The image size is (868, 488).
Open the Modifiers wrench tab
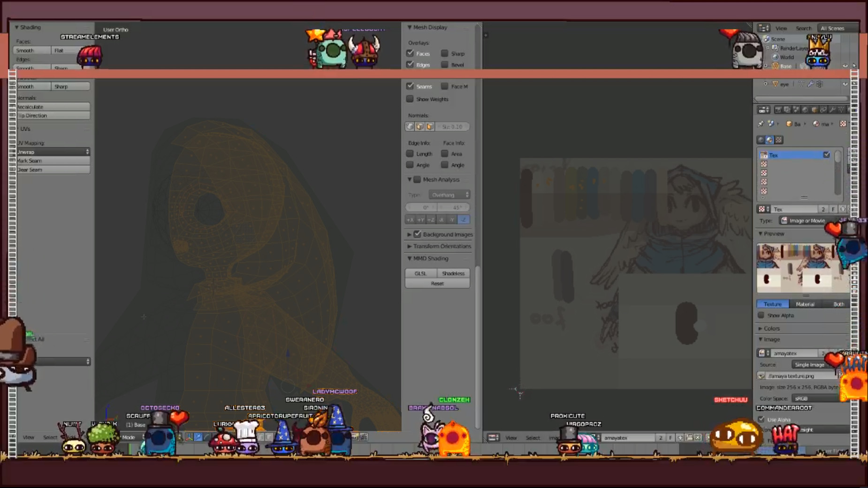coord(833,109)
